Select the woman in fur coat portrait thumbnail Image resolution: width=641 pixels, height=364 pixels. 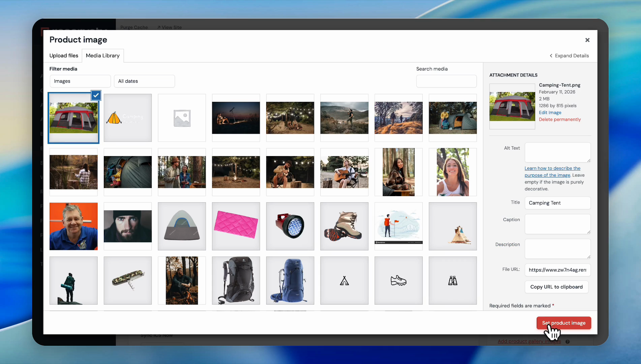click(399, 172)
